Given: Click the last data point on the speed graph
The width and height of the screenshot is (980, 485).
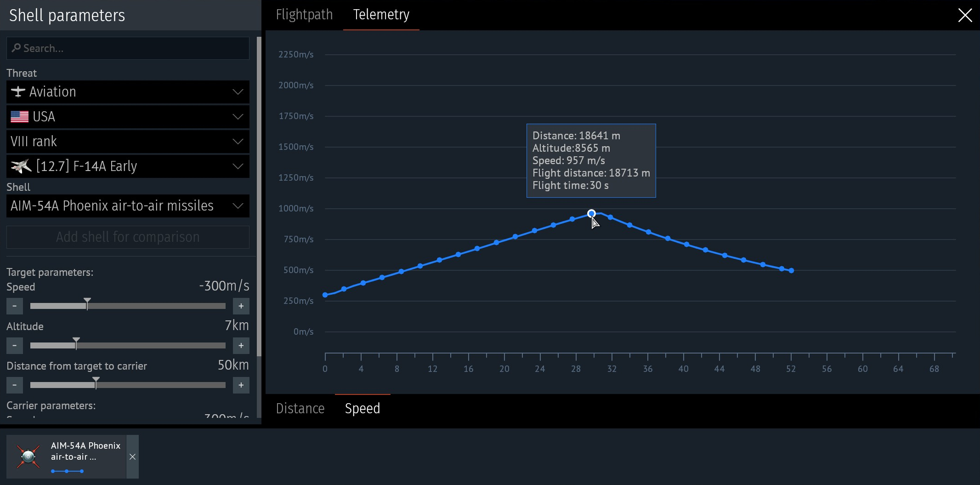Looking at the screenshot, I should [791, 271].
